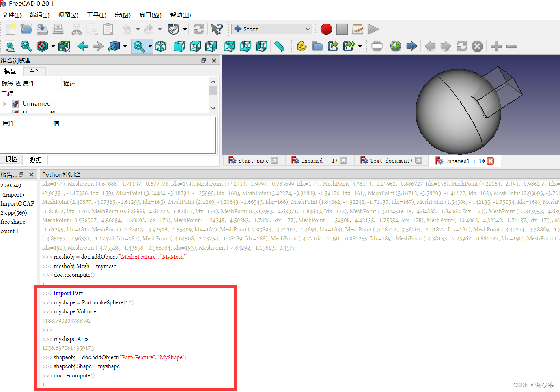Open the website globe icon

pos(395,46)
